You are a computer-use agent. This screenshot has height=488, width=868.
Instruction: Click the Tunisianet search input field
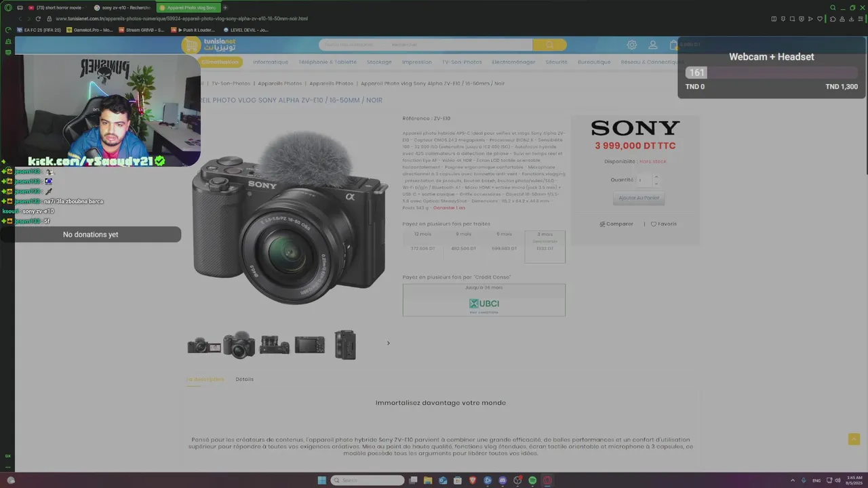point(426,45)
